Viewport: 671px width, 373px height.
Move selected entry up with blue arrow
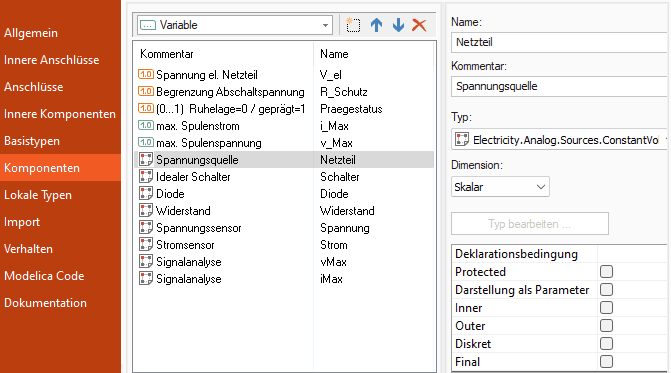pos(377,25)
